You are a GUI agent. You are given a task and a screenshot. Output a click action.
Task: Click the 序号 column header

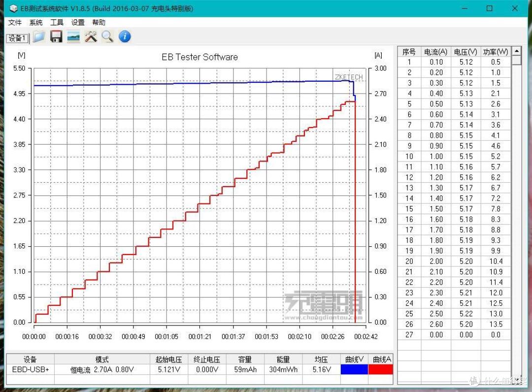tap(409, 52)
